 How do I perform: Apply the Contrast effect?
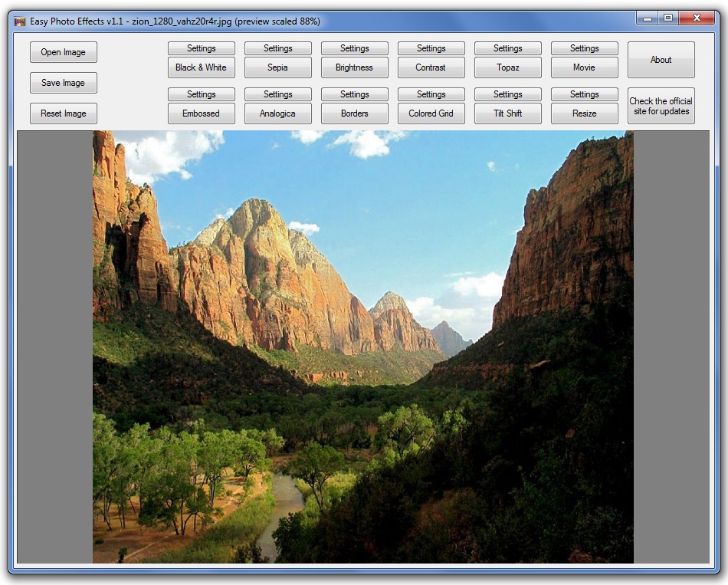coord(431,67)
